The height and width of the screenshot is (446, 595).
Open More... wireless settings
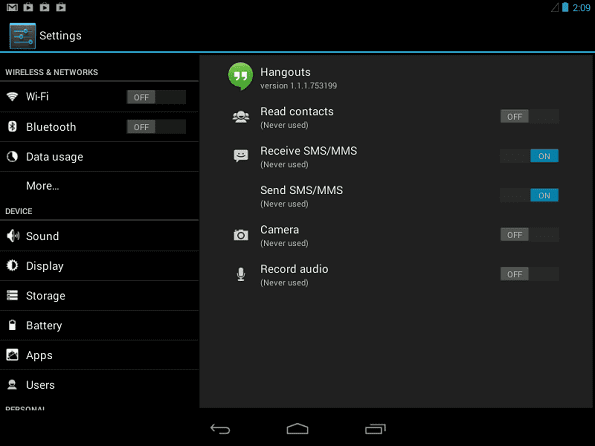[99, 186]
